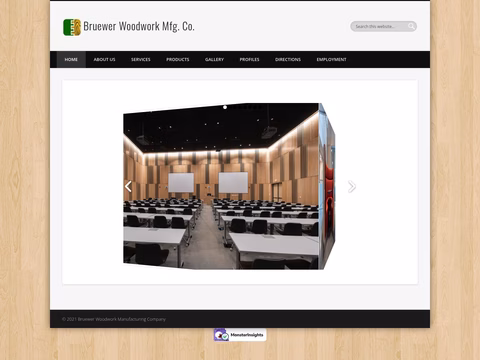Click the Bruewer Woodwork green logo icon
The width and height of the screenshot is (480, 360).
coord(72,27)
